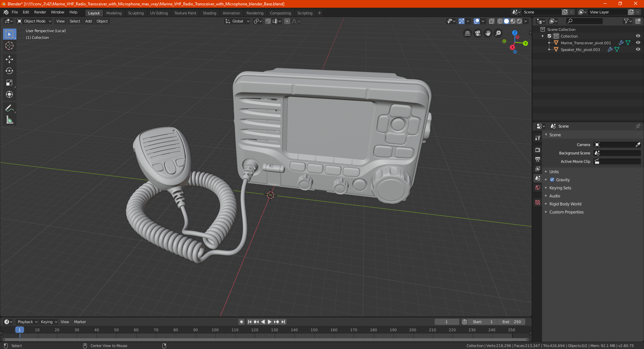Select the Measure ruler tool
The image size is (644, 349).
[x=9, y=120]
